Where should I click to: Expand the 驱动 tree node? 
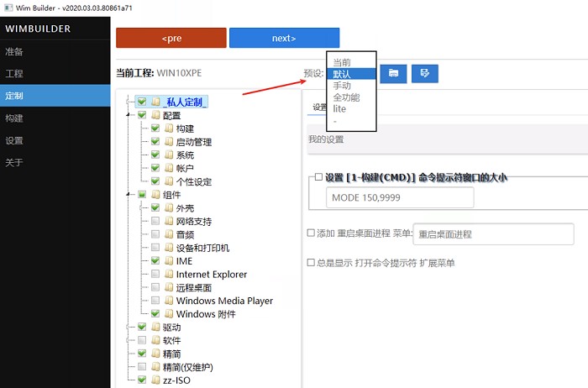tap(129, 327)
